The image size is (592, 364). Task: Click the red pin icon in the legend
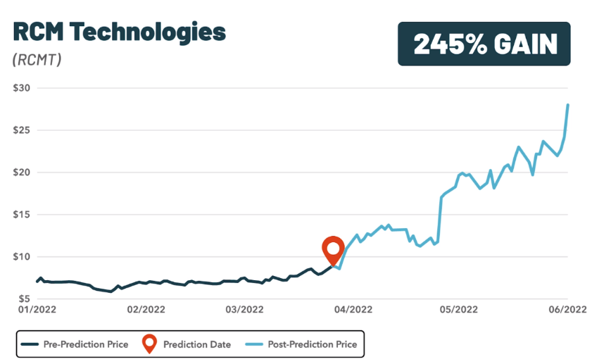[x=149, y=344]
